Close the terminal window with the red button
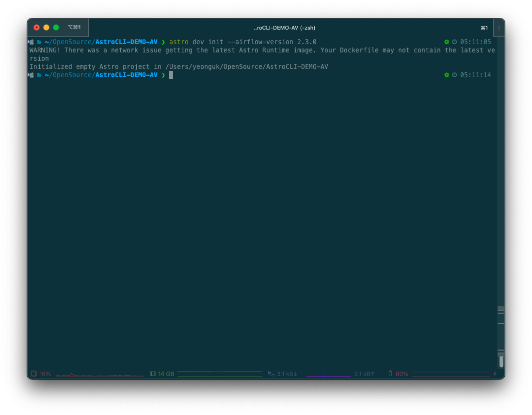The height and width of the screenshot is (415, 532). 37,28
